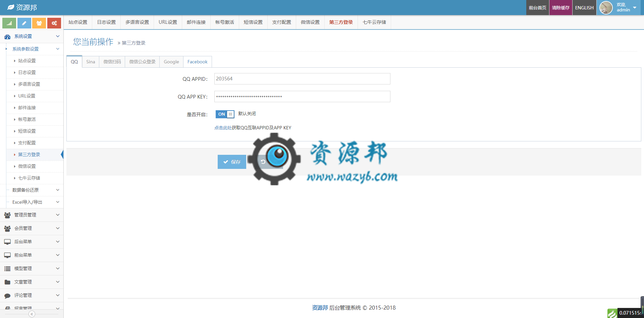644x318 pixels.
Task: Switch to the Sina tab
Action: [x=91, y=62]
